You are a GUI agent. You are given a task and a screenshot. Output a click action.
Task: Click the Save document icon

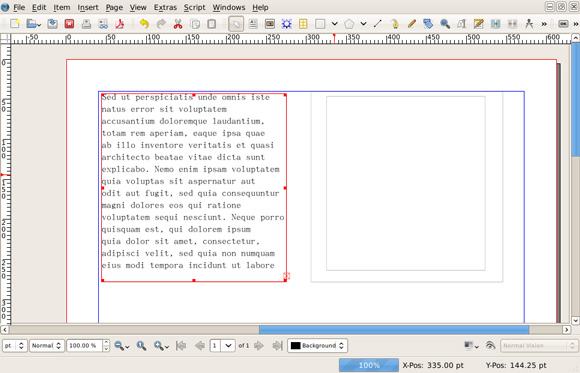(x=53, y=24)
